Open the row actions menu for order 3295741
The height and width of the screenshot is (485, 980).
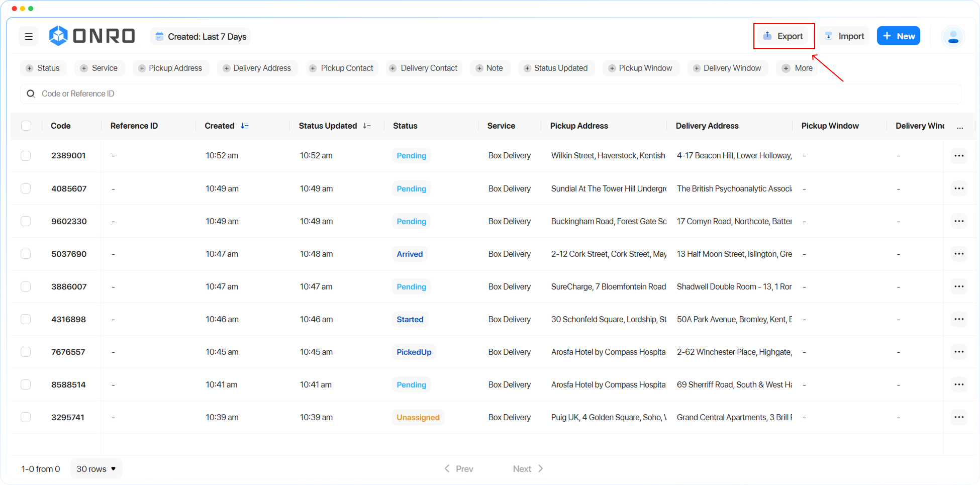coord(959,417)
